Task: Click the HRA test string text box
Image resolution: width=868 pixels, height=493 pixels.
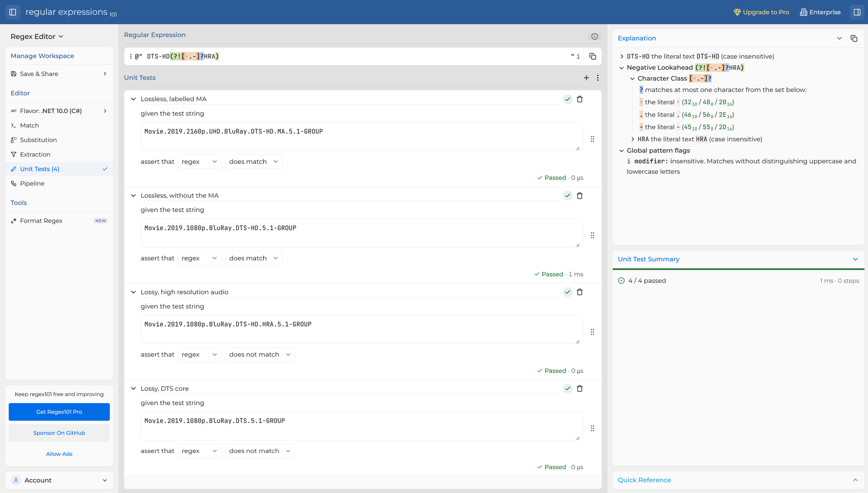Action: (361, 330)
